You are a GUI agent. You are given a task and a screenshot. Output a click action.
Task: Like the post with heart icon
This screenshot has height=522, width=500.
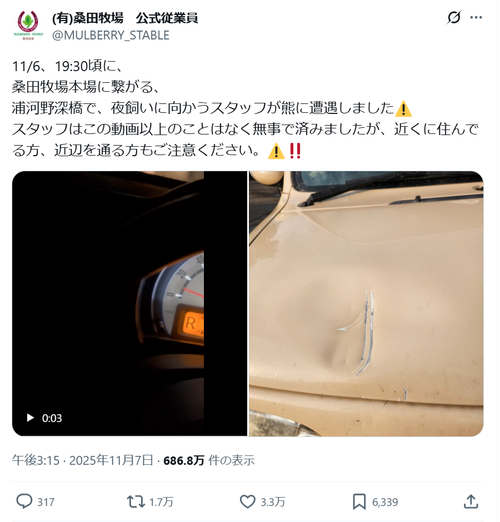248,502
